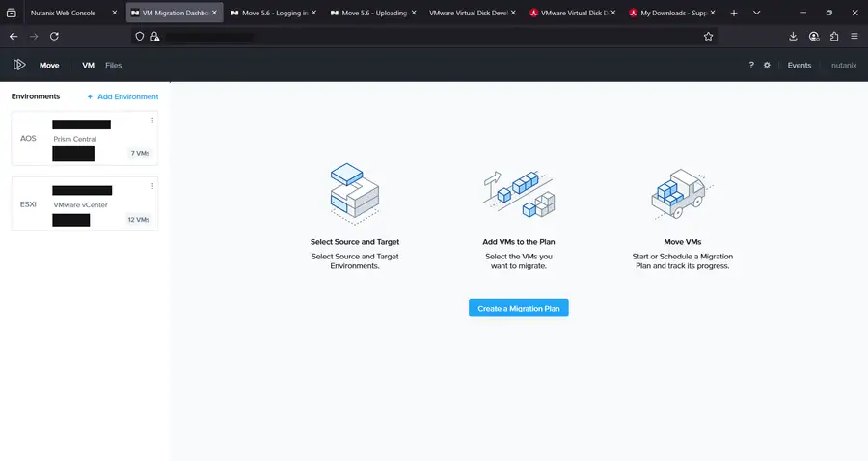
Task: Reload the page with the refresh icon
Action: 54,37
